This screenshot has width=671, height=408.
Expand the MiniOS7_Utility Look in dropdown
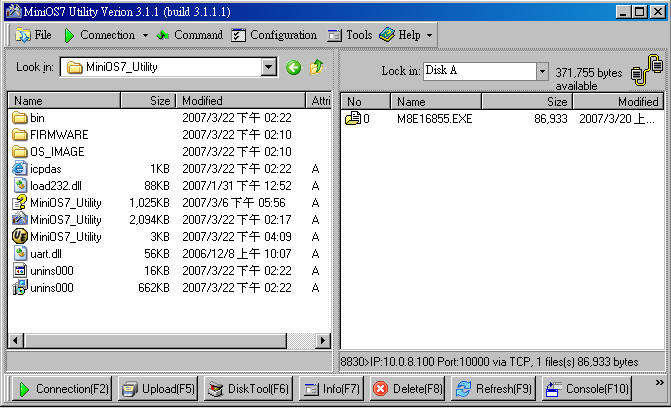(x=269, y=67)
